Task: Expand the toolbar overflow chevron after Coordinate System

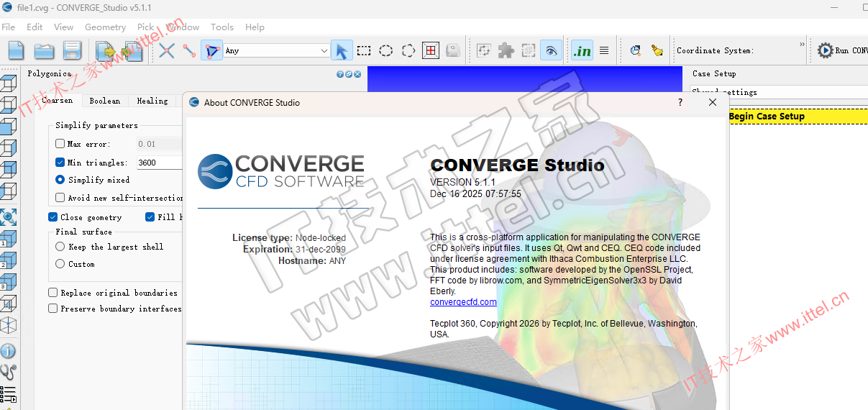Action: 802,45
